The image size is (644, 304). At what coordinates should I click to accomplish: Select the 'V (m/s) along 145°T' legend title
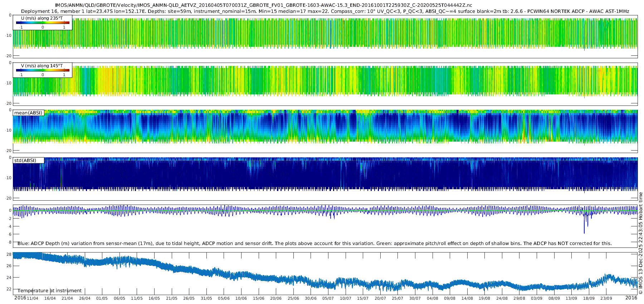click(42, 65)
